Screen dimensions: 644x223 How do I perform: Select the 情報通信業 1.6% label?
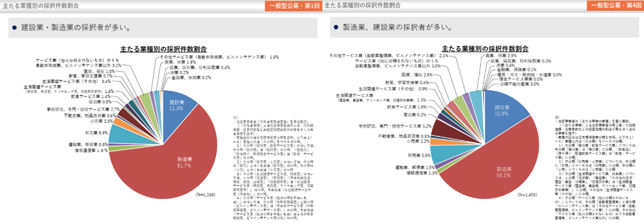91,151
